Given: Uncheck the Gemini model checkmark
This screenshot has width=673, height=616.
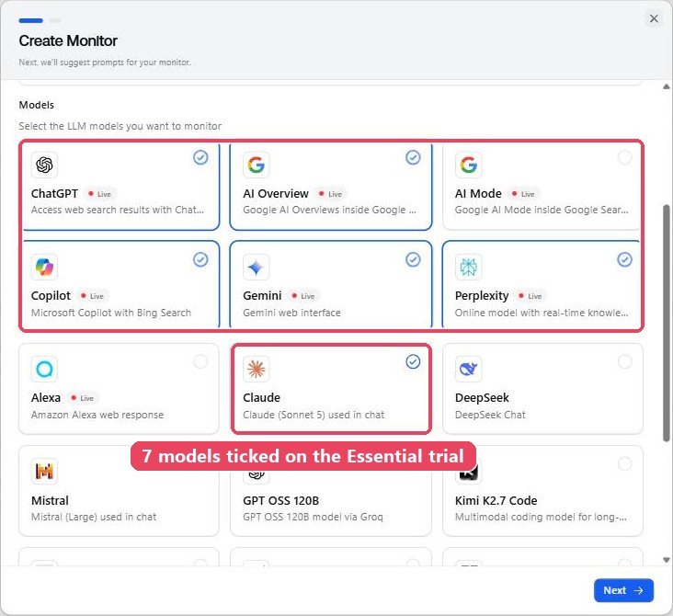Looking at the screenshot, I should pos(413,259).
